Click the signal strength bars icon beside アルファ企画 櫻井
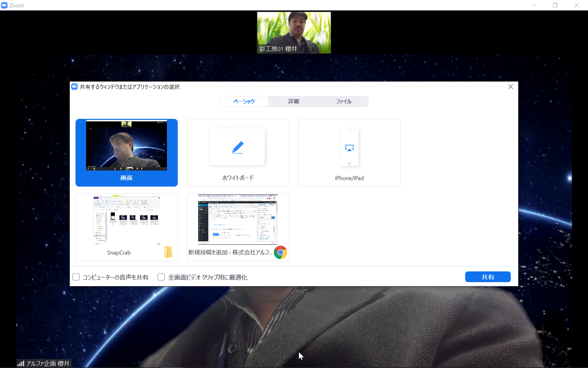Image resolution: width=588 pixels, height=368 pixels. click(21, 363)
